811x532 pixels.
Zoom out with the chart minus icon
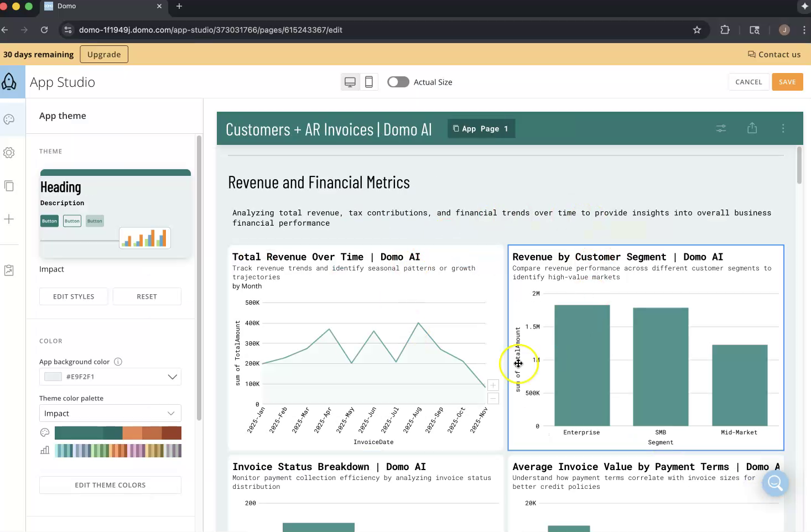[x=493, y=398]
